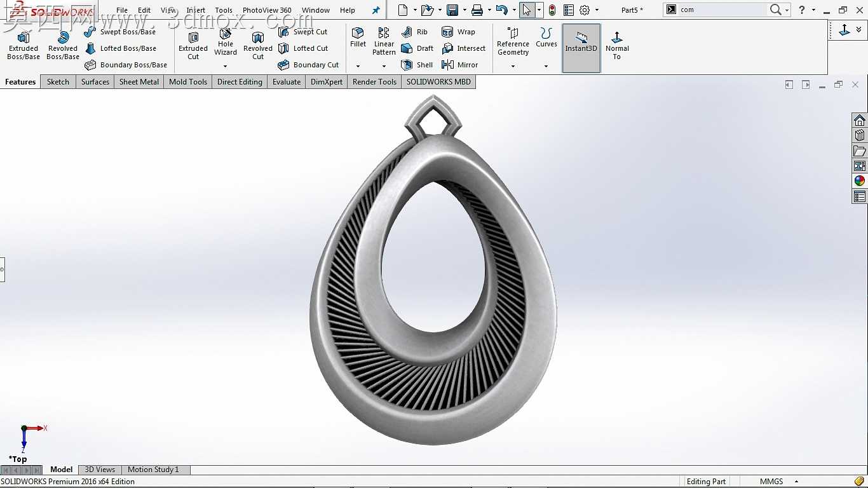Screen dimensions: 868x488
Task: Select the Rib feature
Action: [x=414, y=32]
